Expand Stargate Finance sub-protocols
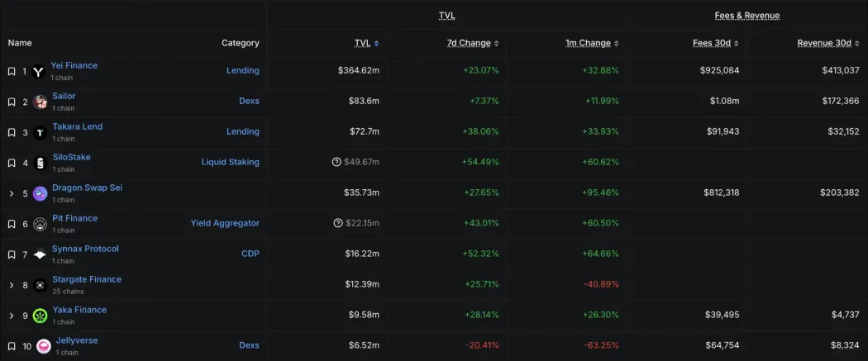Viewport: 868px width, 361px height. pyautogui.click(x=12, y=286)
